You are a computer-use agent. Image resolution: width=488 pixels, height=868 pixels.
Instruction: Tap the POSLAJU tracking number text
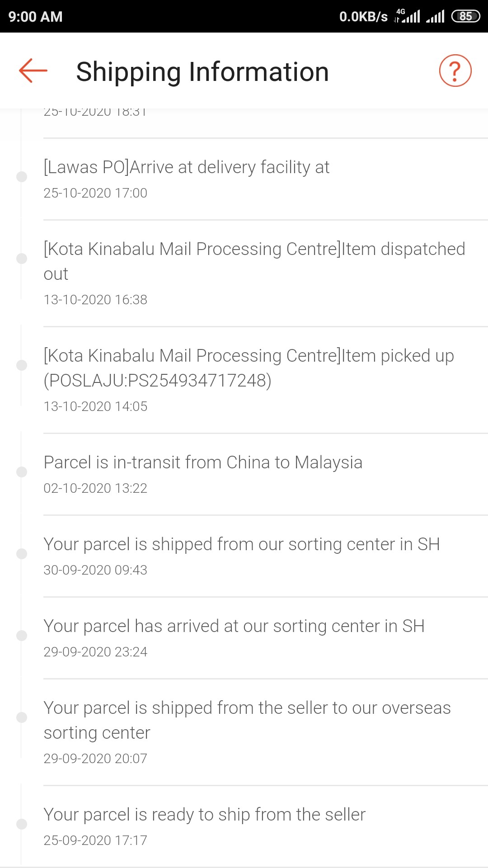coord(157,381)
